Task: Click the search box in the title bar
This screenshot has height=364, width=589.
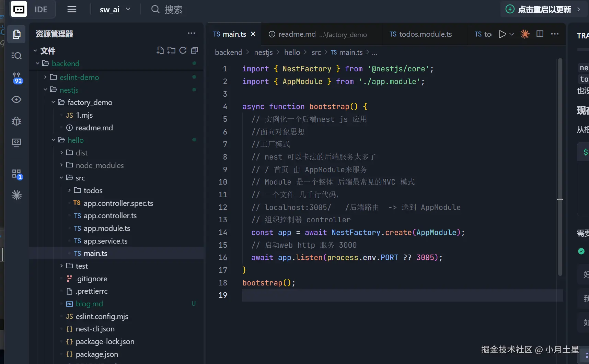Action: click(x=167, y=9)
